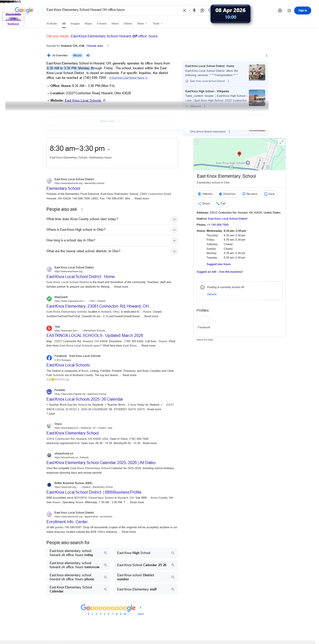Open Yelp EASTKNOX LOCAL SCHOOLS result
The height and width of the screenshot is (644, 319).
pyautogui.click(x=95, y=335)
